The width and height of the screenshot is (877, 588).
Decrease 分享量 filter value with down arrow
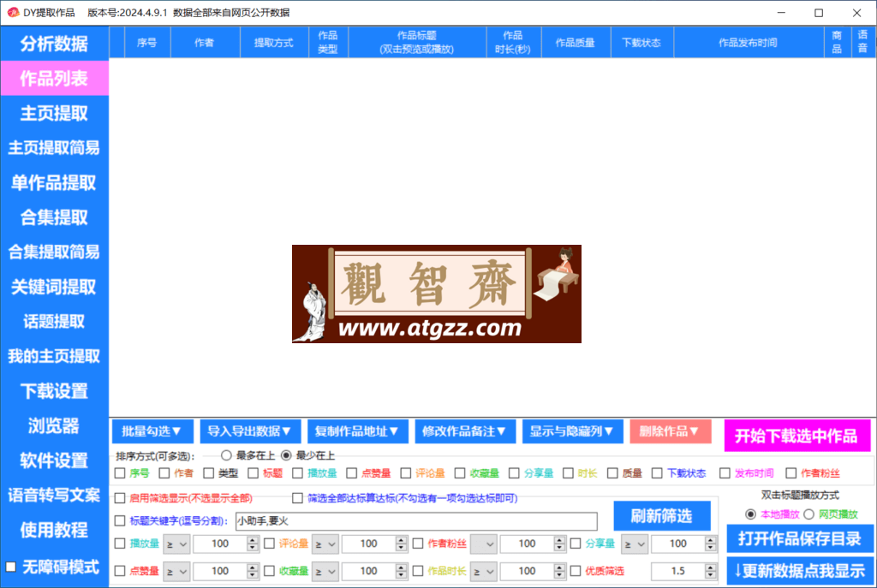pos(710,548)
